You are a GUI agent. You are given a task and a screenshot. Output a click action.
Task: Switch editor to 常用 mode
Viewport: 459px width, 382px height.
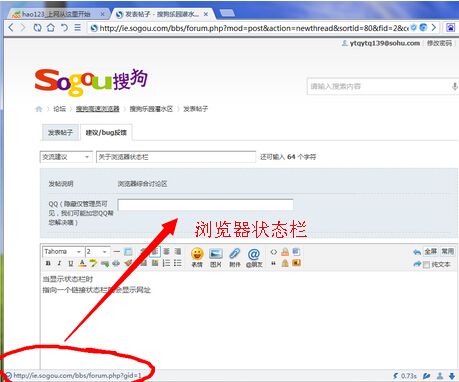point(447,251)
